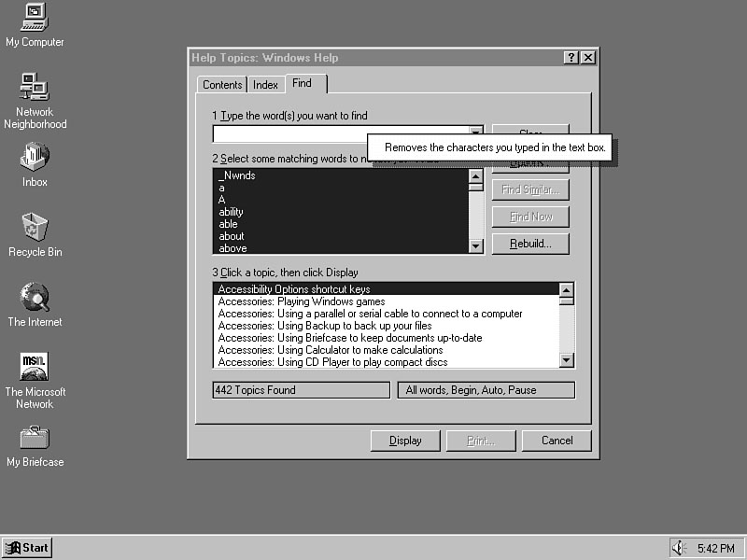
Task: Cancel the Help Topics dialog
Action: pyautogui.click(x=557, y=441)
